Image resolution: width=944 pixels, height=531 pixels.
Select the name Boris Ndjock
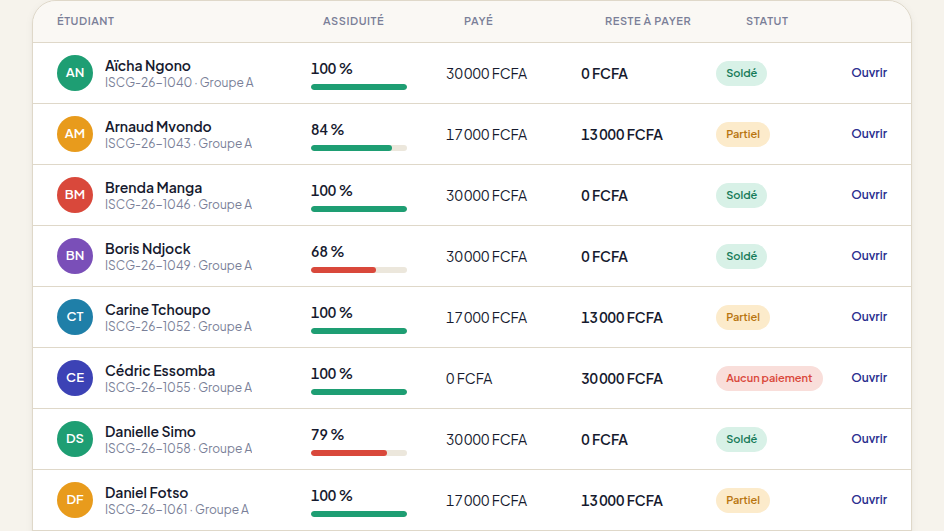click(148, 249)
